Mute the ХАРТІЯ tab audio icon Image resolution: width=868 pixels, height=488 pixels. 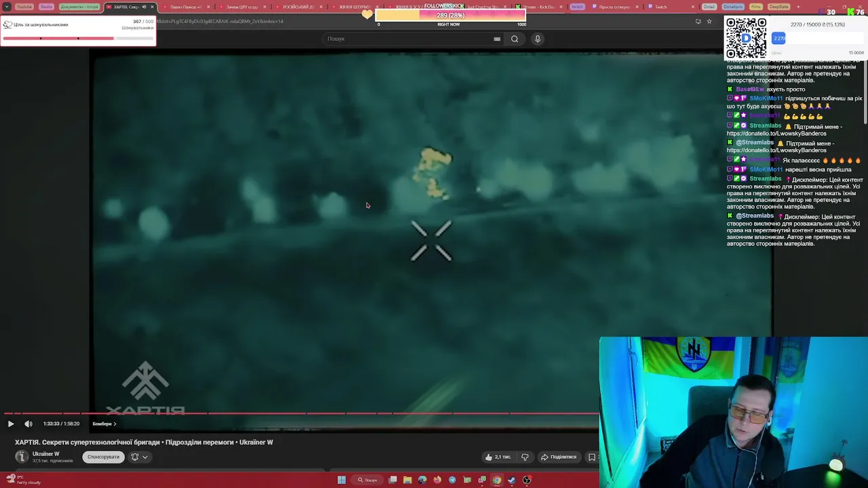point(144,7)
